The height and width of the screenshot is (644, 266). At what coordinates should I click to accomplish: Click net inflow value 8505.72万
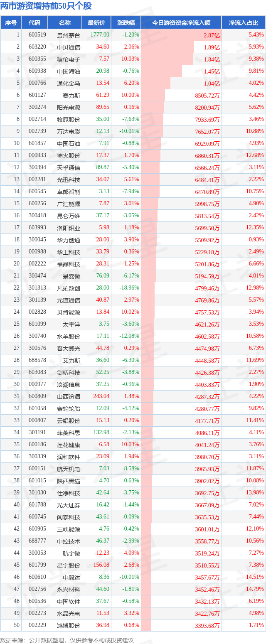(207, 95)
